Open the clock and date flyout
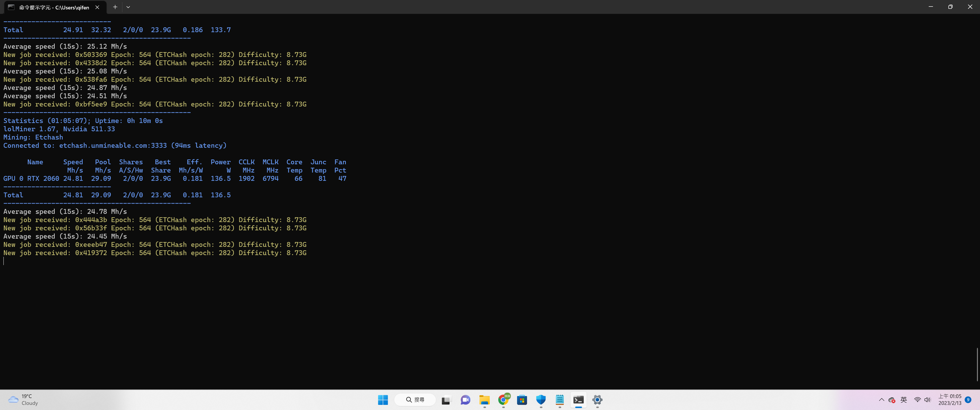 click(x=950, y=400)
